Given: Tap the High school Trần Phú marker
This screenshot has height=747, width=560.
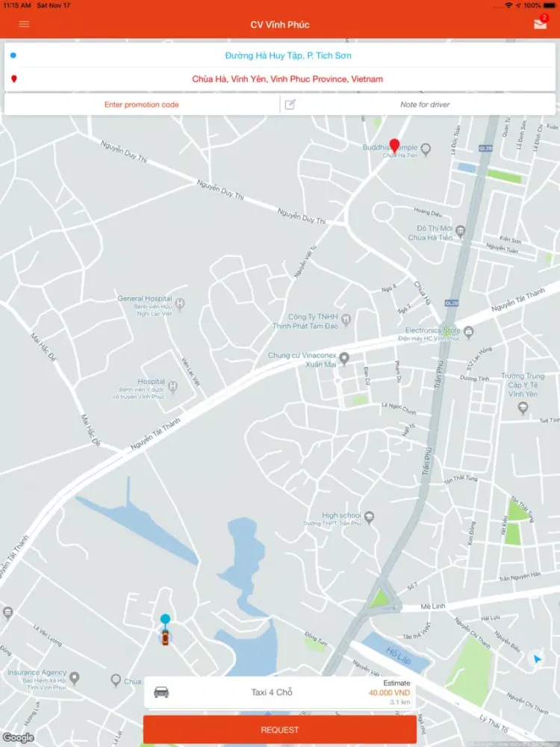Looking at the screenshot, I should click(369, 517).
